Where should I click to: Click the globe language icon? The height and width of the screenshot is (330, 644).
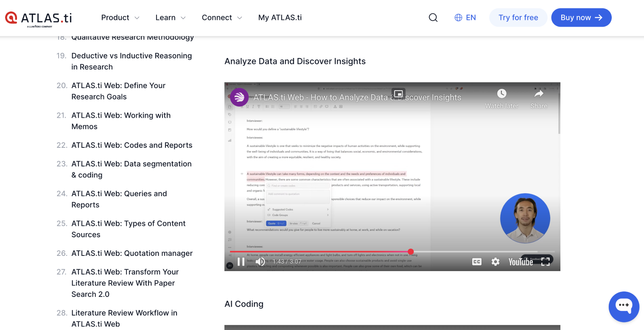coord(458,17)
